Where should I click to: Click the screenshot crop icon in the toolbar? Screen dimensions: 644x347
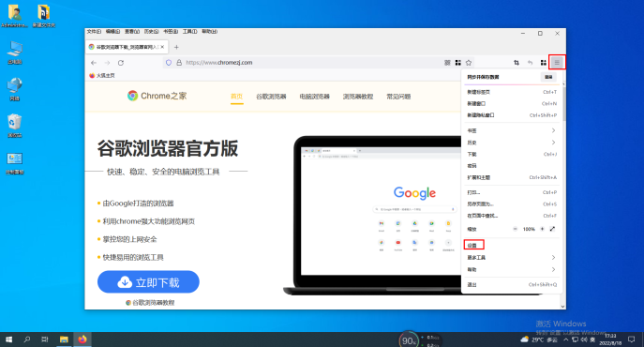(x=517, y=63)
